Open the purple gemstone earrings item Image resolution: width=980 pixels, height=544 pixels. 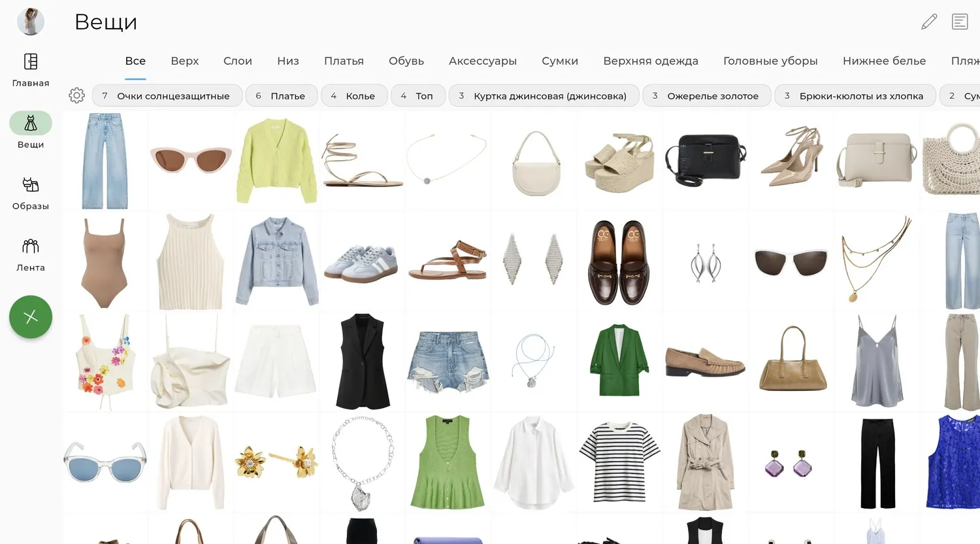(789, 464)
